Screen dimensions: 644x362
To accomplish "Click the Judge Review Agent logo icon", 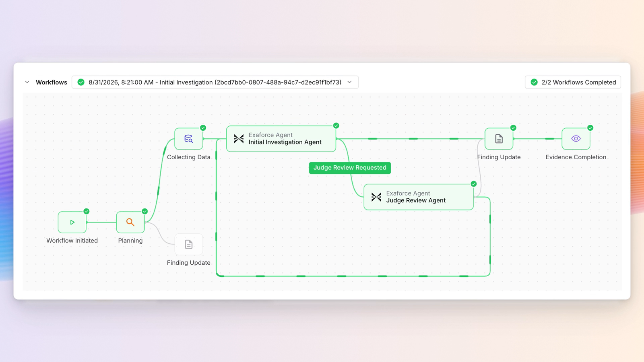I will click(376, 197).
